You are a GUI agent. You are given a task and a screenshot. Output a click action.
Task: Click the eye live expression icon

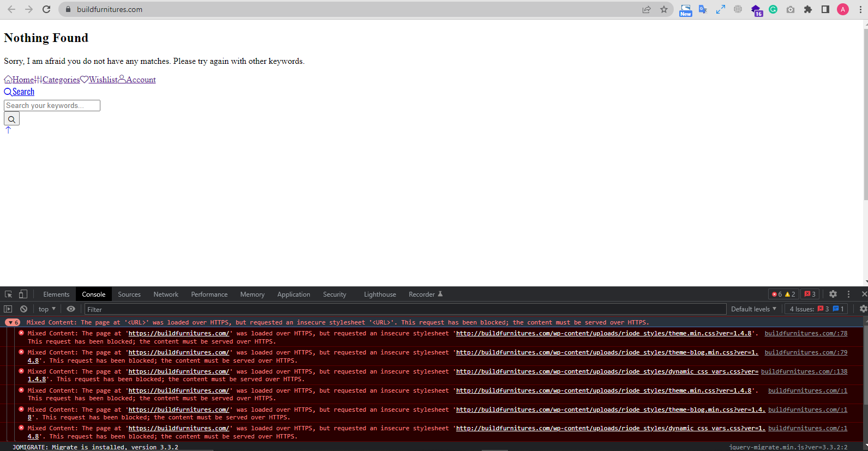point(71,309)
